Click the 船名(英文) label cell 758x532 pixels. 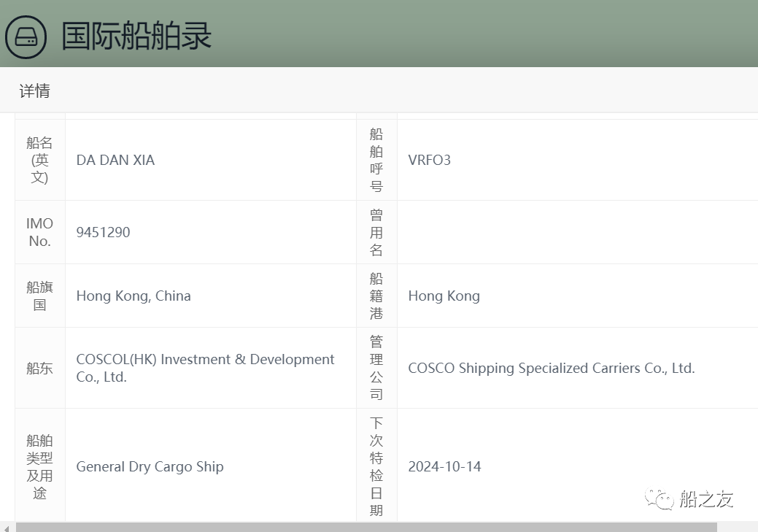(x=39, y=160)
